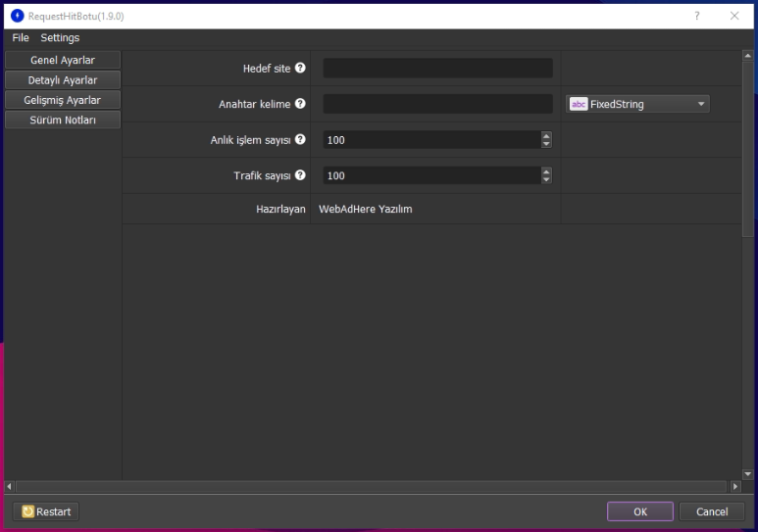Image resolution: width=758 pixels, height=532 pixels.
Task: Decrease Anlık işlem sayısı with down arrow
Action: [546, 144]
